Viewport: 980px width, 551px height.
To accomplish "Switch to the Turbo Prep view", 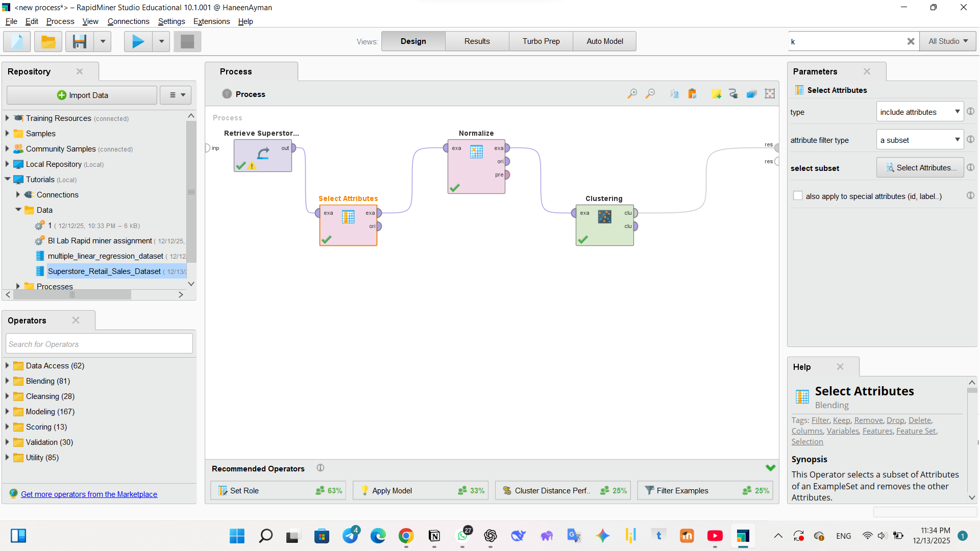I will click(541, 41).
